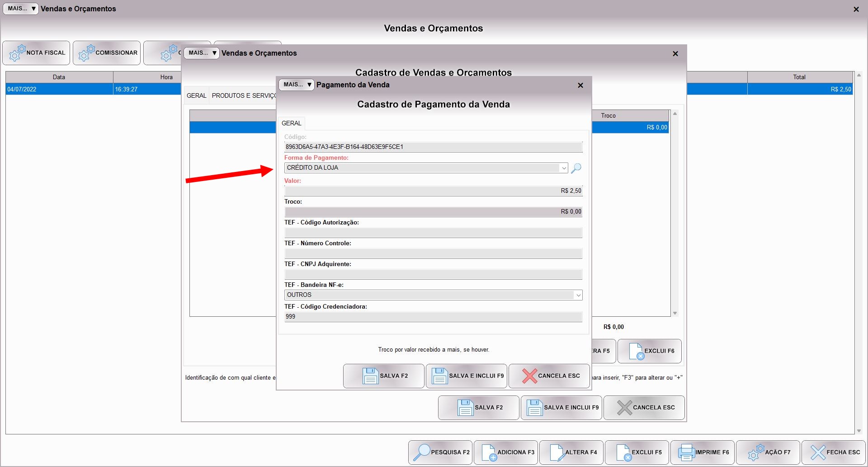868x467 pixels.
Task: Click the TEF Código Autorização field
Action: point(433,233)
